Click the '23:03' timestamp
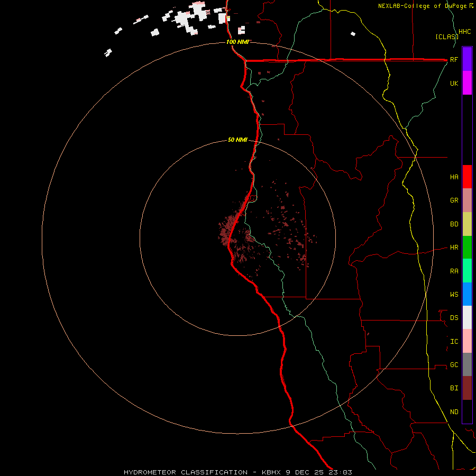The height and width of the screenshot is (476, 476). [340, 472]
